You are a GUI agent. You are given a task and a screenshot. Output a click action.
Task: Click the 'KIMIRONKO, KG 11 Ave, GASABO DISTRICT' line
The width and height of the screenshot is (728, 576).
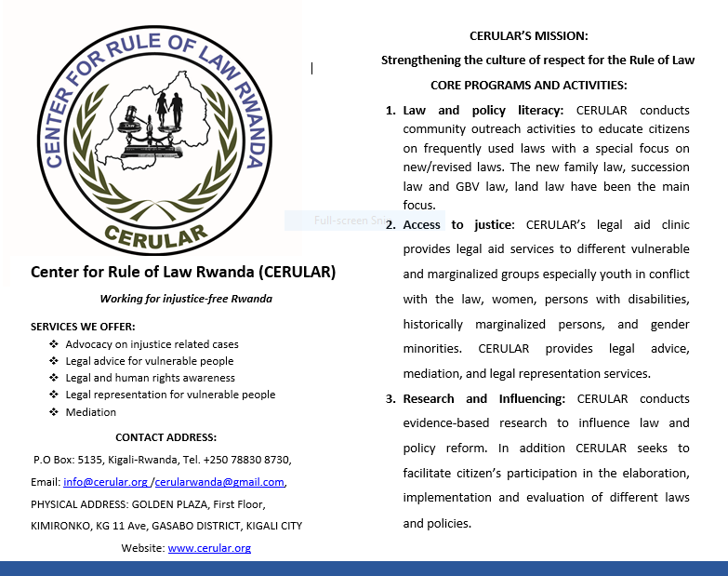click(166, 526)
